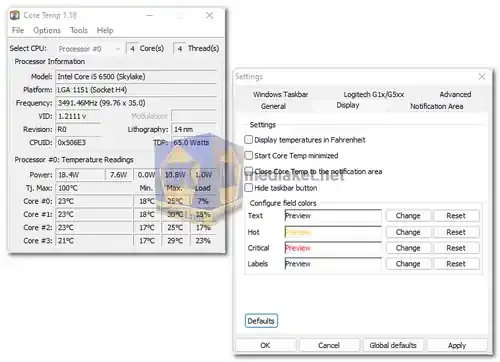Select the Display tab in Settings
This screenshot has width=500, height=362.
348,105
